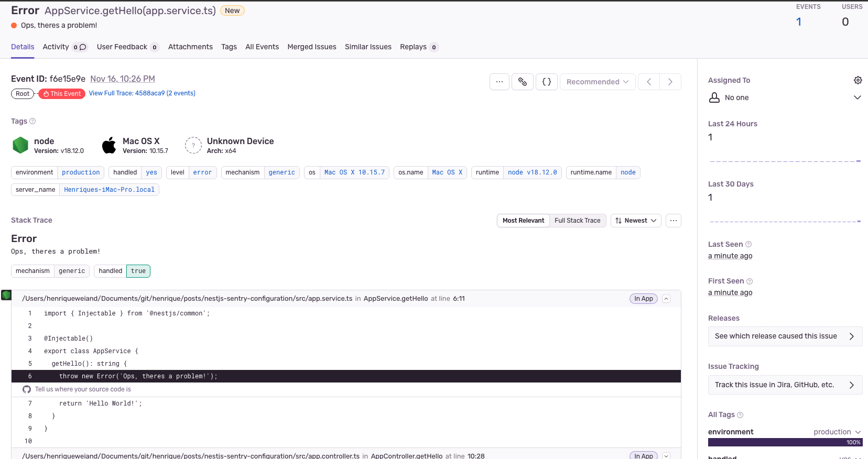Open the Attachments tab

(x=190, y=47)
